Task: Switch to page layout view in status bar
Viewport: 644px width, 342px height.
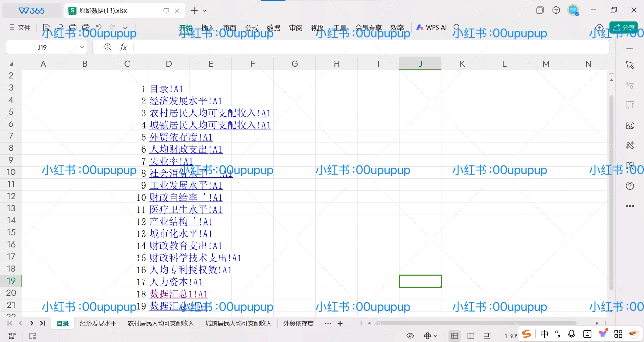Action: tap(471, 336)
